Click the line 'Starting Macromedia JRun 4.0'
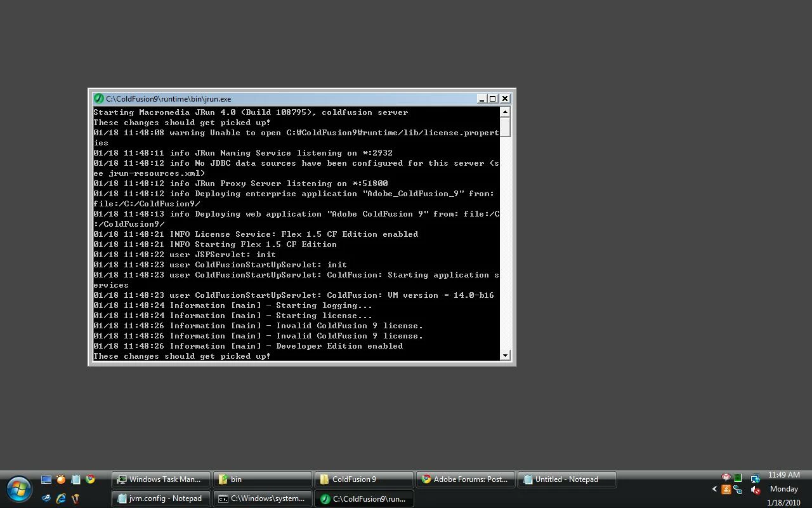The image size is (812, 508). pos(251,112)
